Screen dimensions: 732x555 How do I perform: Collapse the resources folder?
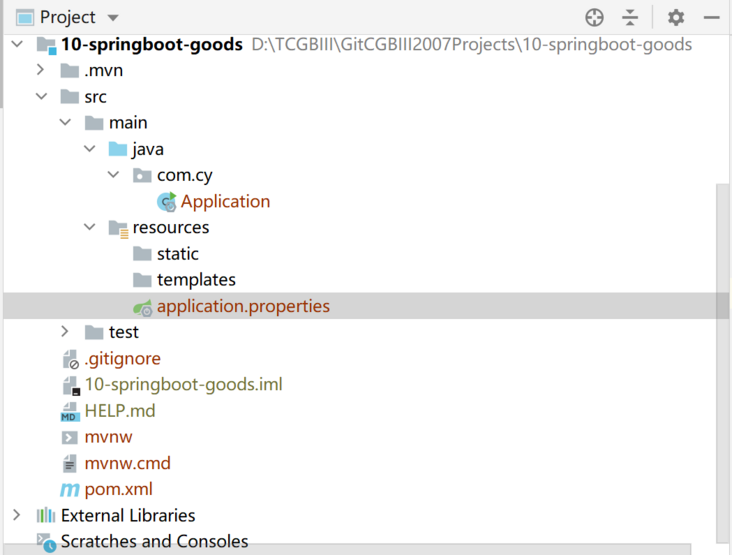pyautogui.click(x=88, y=228)
